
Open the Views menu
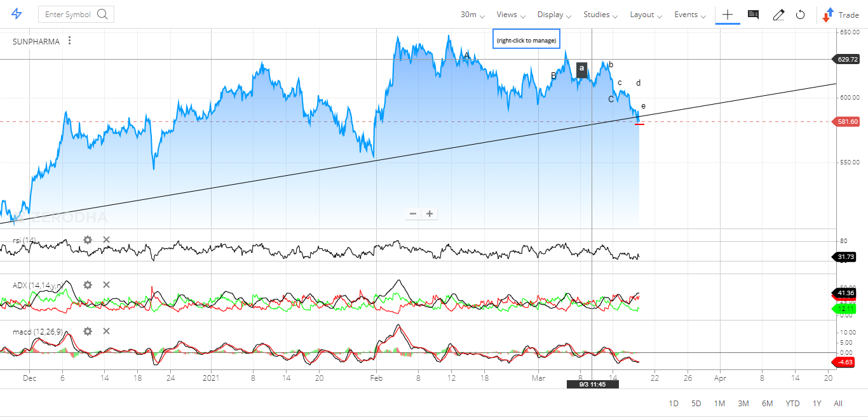[x=511, y=15]
